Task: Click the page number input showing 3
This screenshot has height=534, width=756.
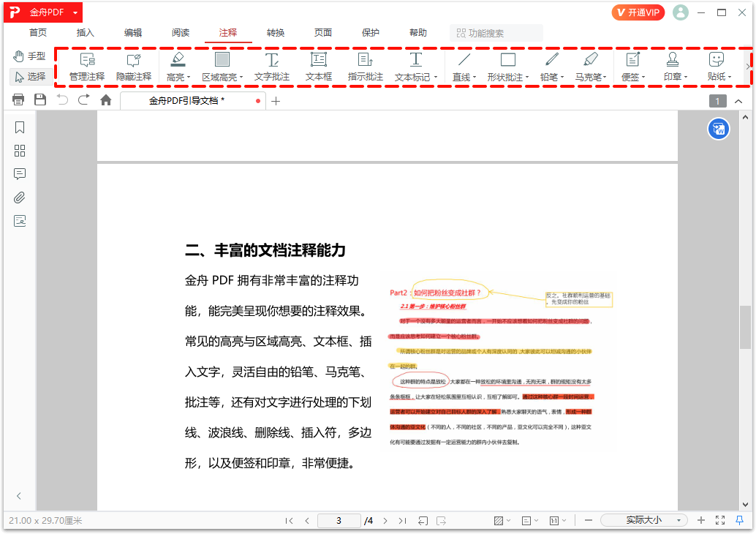Action: pyautogui.click(x=339, y=521)
